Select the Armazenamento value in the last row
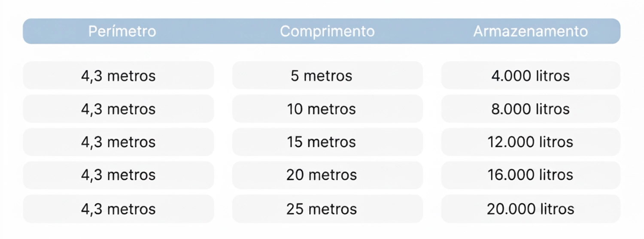Viewport: 644px width, 239px height. click(x=530, y=209)
